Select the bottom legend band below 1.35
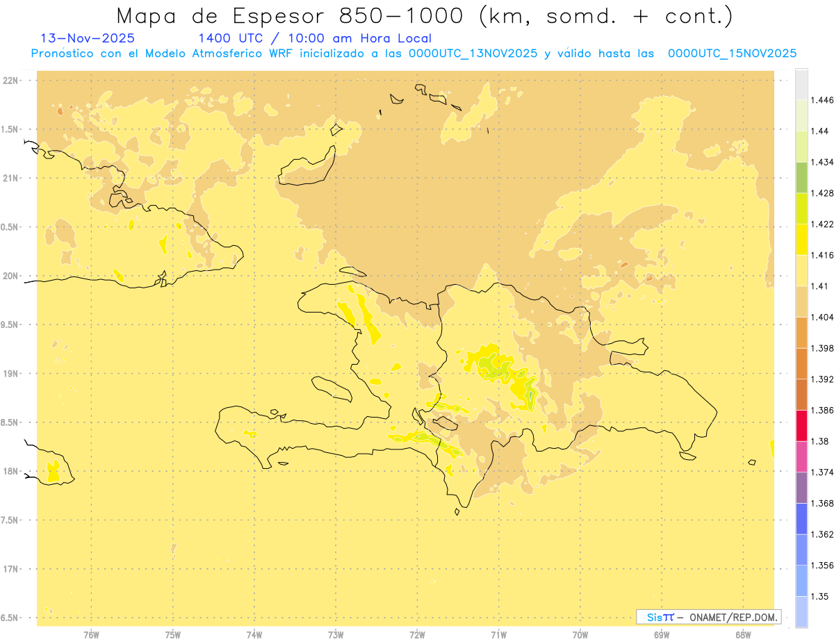 click(x=801, y=612)
